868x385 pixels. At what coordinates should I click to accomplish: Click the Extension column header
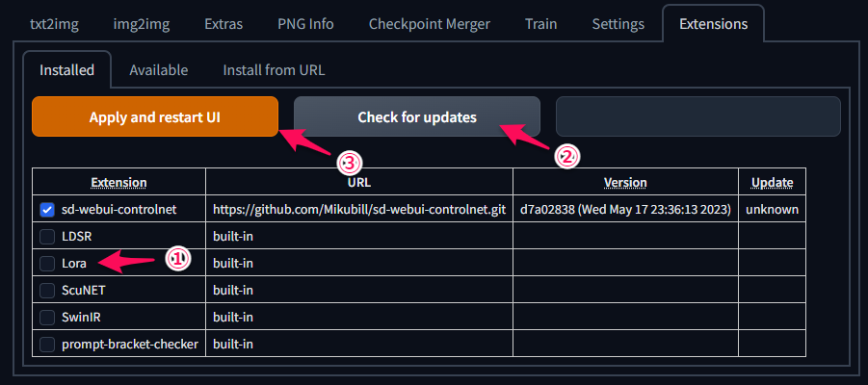pyautogui.click(x=119, y=182)
